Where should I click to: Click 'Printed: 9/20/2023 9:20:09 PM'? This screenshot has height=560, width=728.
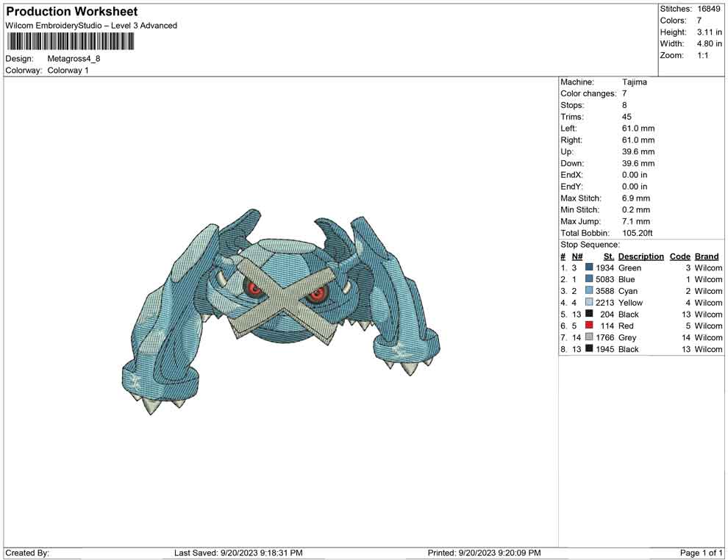tap(485, 553)
